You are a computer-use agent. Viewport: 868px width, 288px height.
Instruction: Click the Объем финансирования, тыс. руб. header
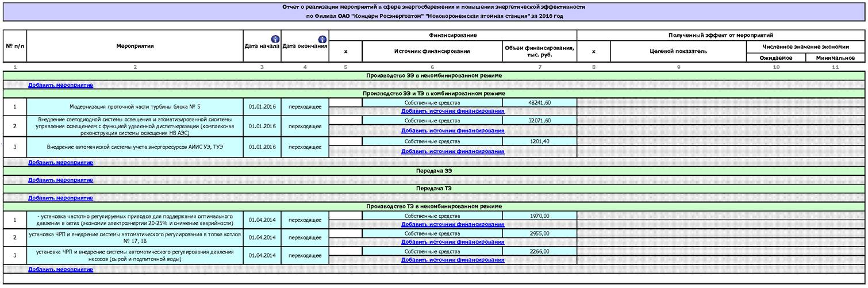coord(540,51)
